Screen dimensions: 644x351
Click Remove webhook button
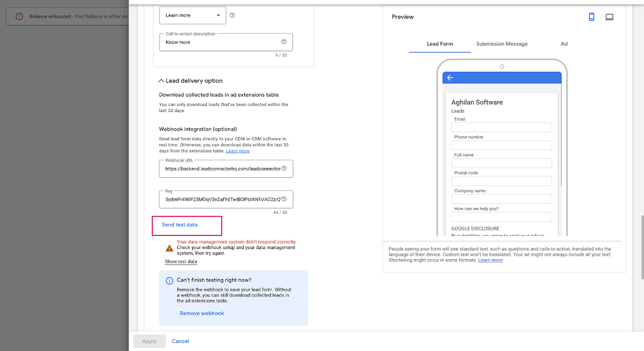click(202, 314)
